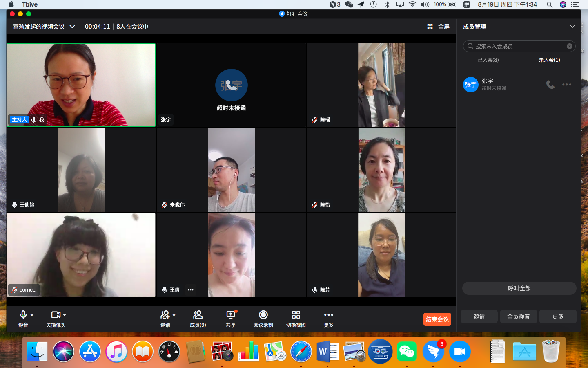Open Photo Booth from the Dock

(222, 351)
